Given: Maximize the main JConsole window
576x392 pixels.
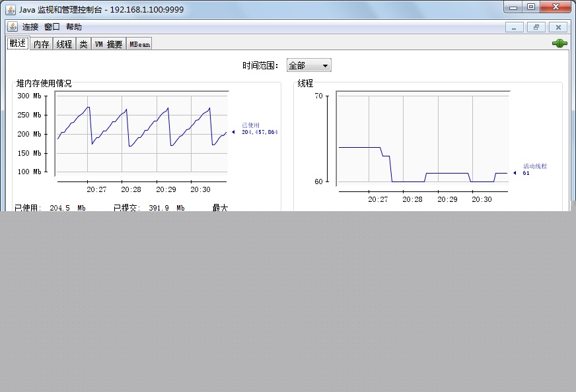Looking at the screenshot, I should coord(531,7).
